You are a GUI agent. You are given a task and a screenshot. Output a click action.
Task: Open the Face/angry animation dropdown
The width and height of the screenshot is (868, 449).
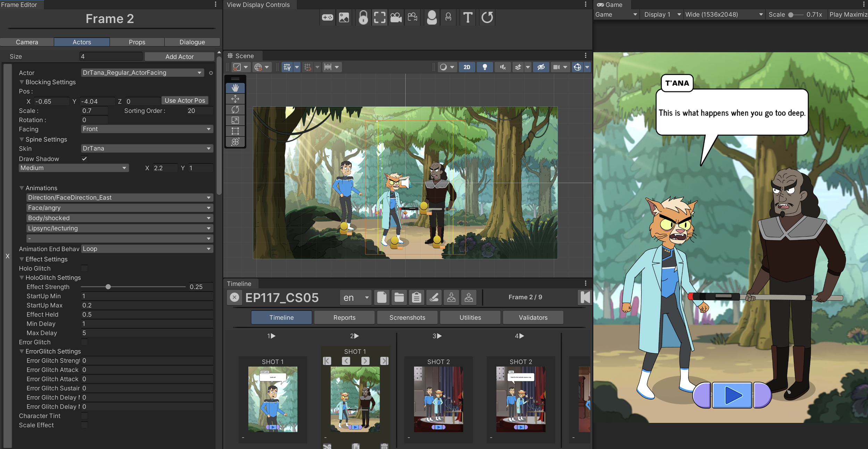coord(119,208)
